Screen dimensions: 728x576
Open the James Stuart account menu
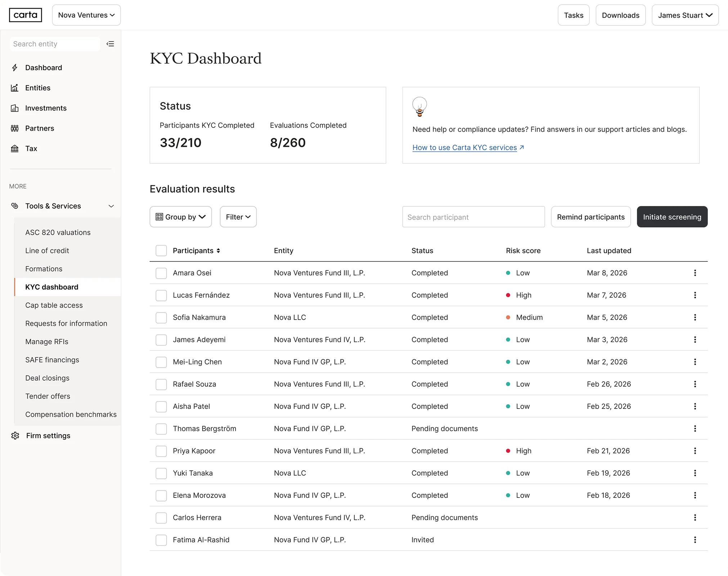tap(685, 15)
